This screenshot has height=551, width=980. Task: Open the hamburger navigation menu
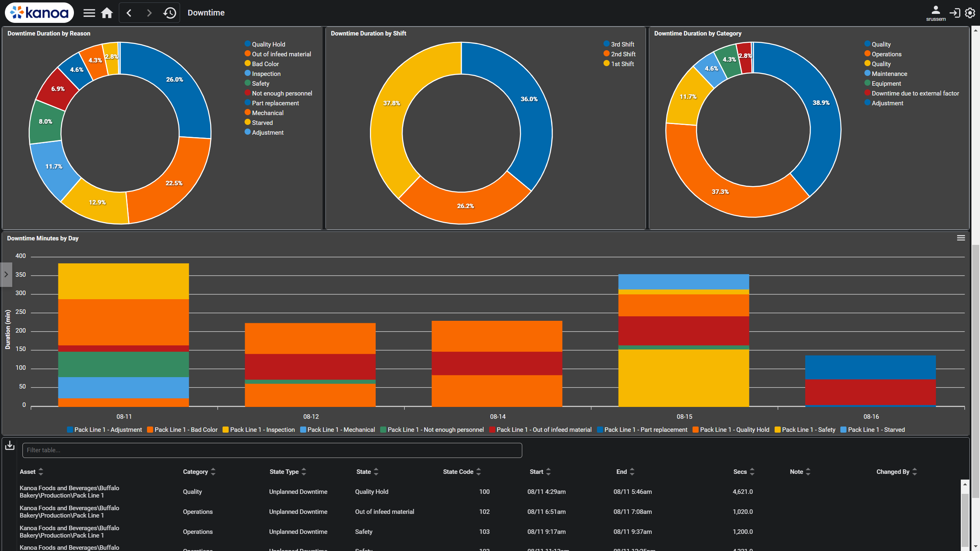(x=89, y=13)
